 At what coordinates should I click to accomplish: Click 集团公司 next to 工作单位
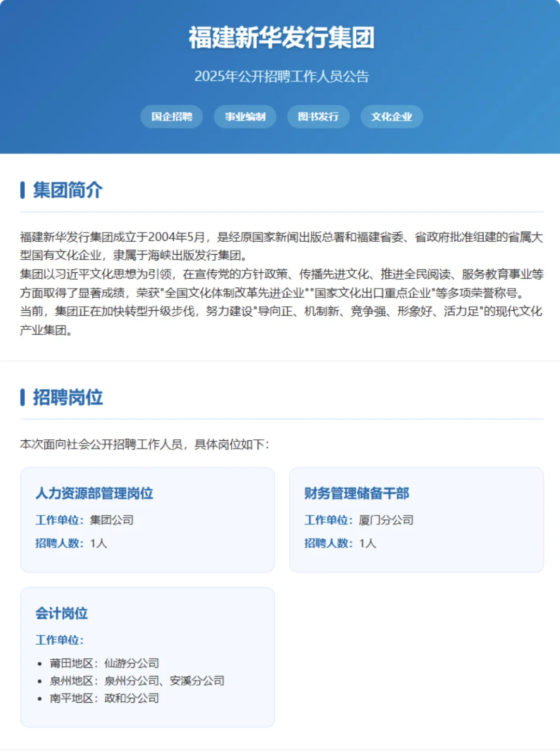pos(111,520)
